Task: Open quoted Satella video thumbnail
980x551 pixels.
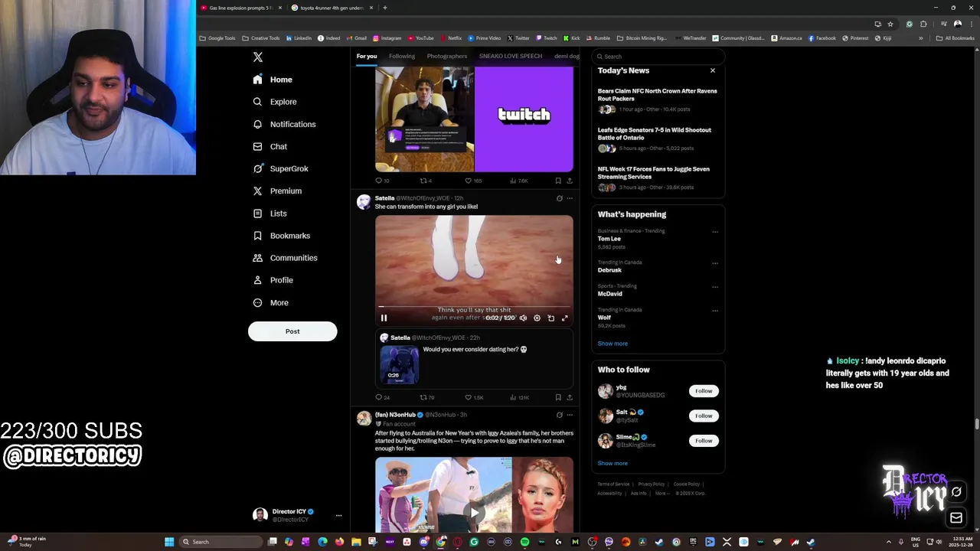Action: coord(400,365)
